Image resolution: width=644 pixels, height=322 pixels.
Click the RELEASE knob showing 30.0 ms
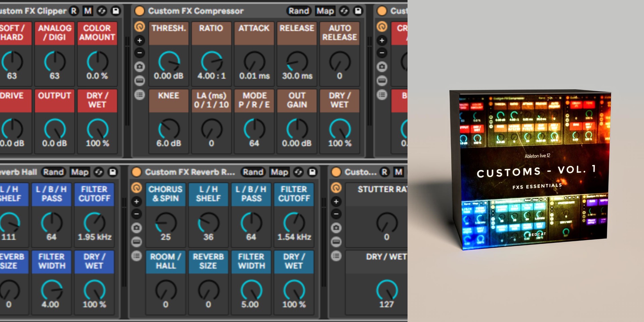click(x=297, y=62)
